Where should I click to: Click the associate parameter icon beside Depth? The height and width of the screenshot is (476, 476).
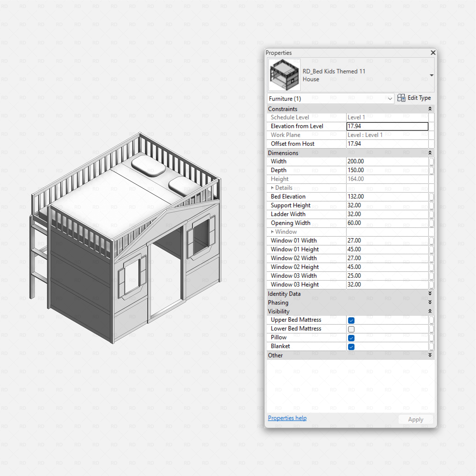pyautogui.click(x=432, y=170)
